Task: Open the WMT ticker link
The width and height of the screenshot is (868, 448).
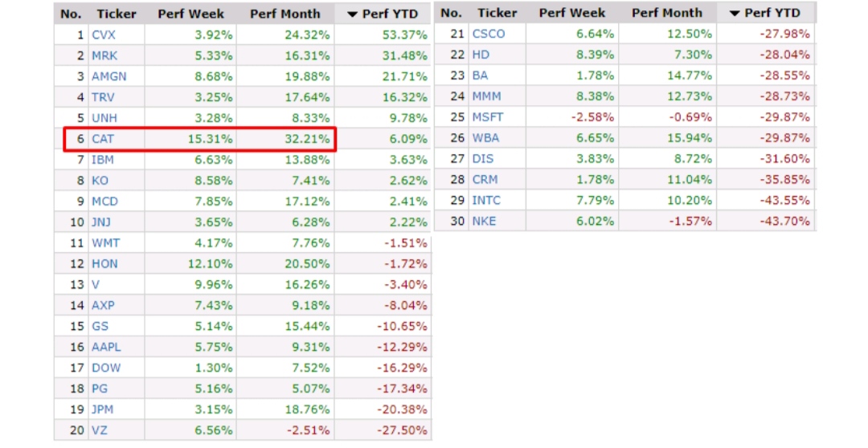Action: pyautogui.click(x=106, y=243)
